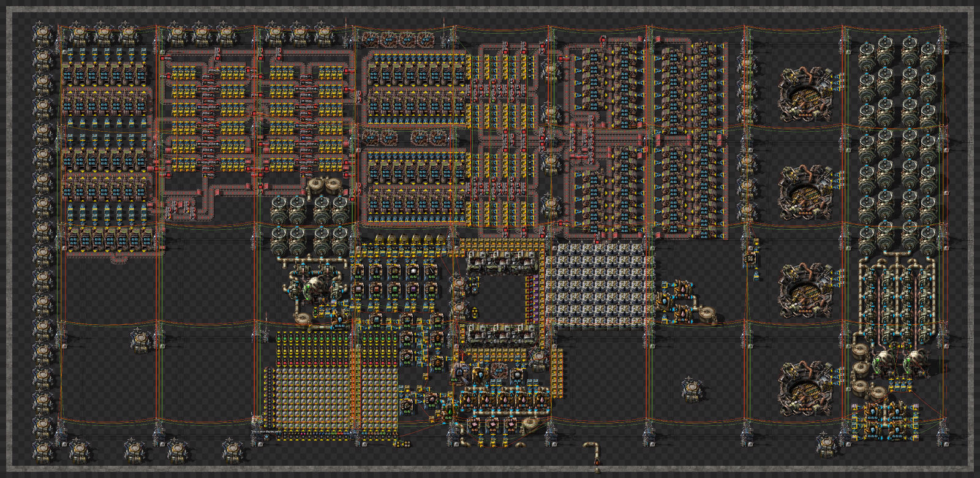Select the leftmost pink-square machine in the bottom row

coord(474,425)
